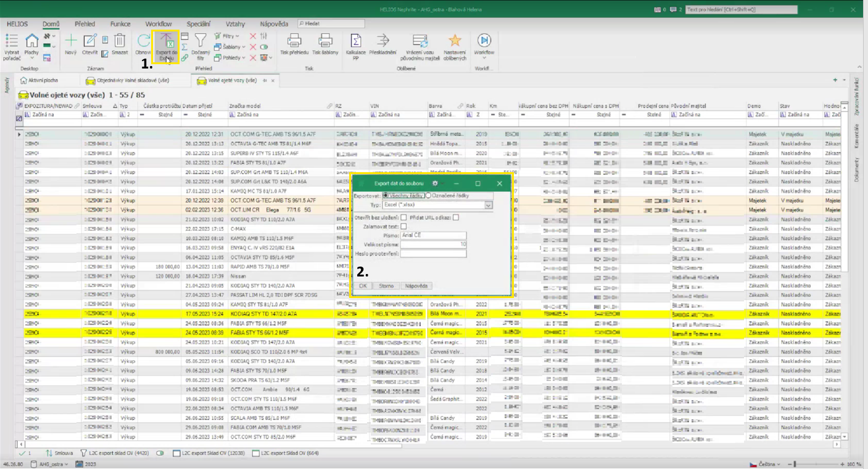Select the Označené řádky radio button
Viewport: 868px width, 469px height.
click(429, 196)
